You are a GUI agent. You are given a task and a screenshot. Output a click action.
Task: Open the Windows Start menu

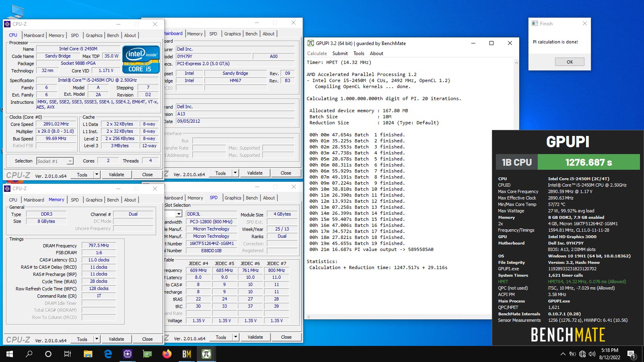pyautogui.click(x=10, y=354)
